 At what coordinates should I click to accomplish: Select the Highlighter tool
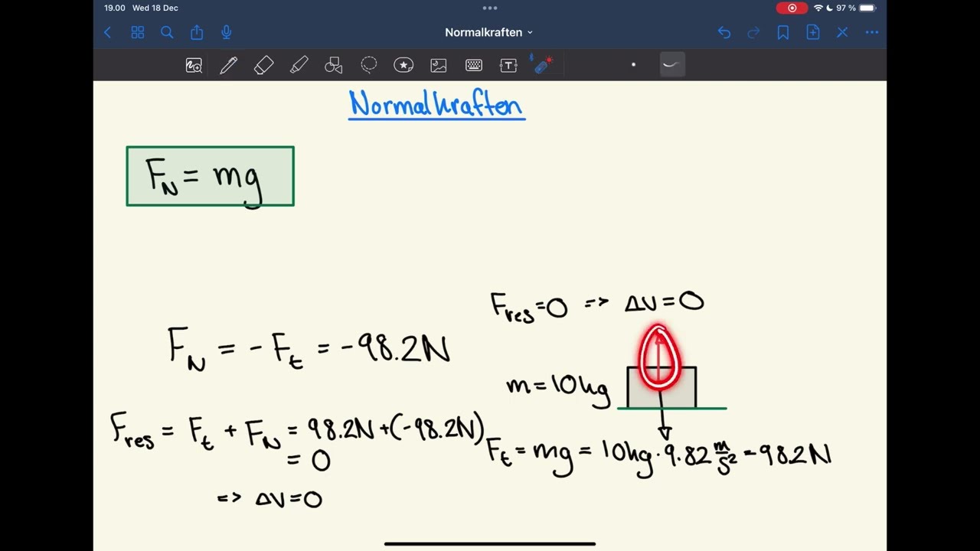[299, 66]
